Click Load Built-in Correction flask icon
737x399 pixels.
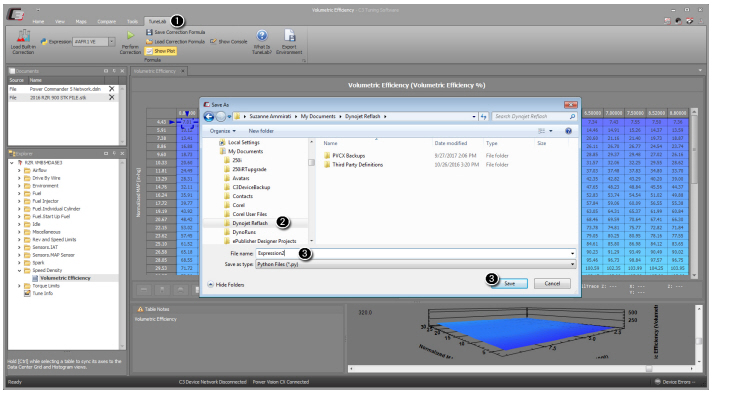(x=23, y=37)
